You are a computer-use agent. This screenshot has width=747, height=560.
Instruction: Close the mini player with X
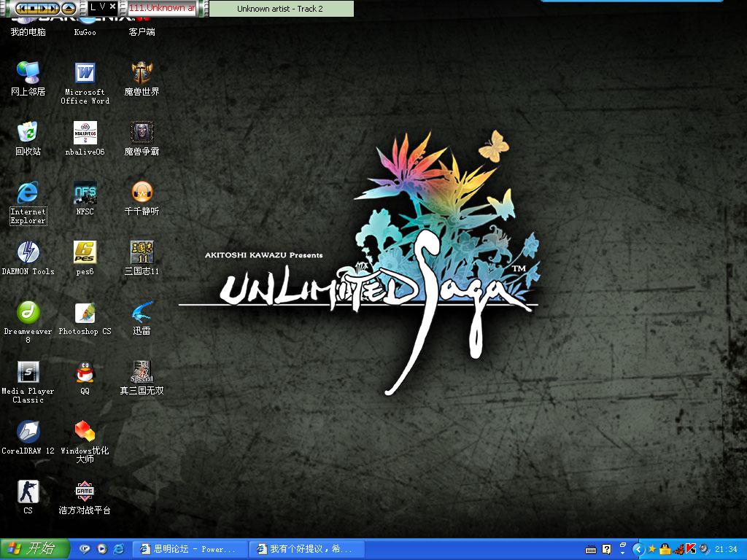click(x=113, y=6)
